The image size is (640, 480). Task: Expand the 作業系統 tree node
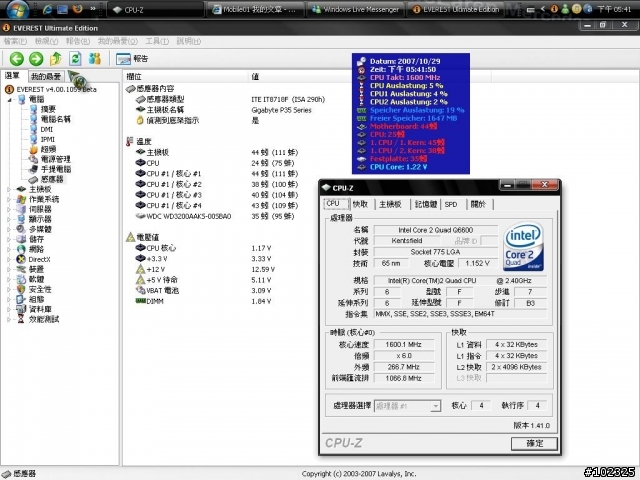coord(9,200)
